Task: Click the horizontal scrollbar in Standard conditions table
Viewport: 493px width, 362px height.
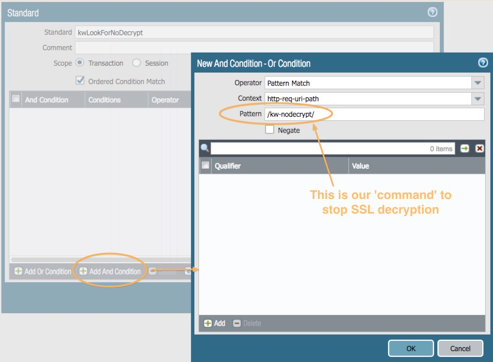Action: 101,259
